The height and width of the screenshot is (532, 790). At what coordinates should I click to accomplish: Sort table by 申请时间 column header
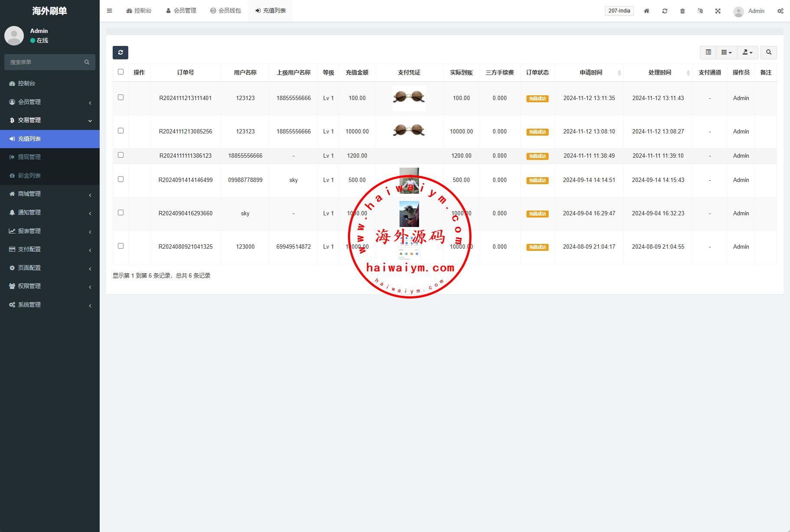coord(591,72)
